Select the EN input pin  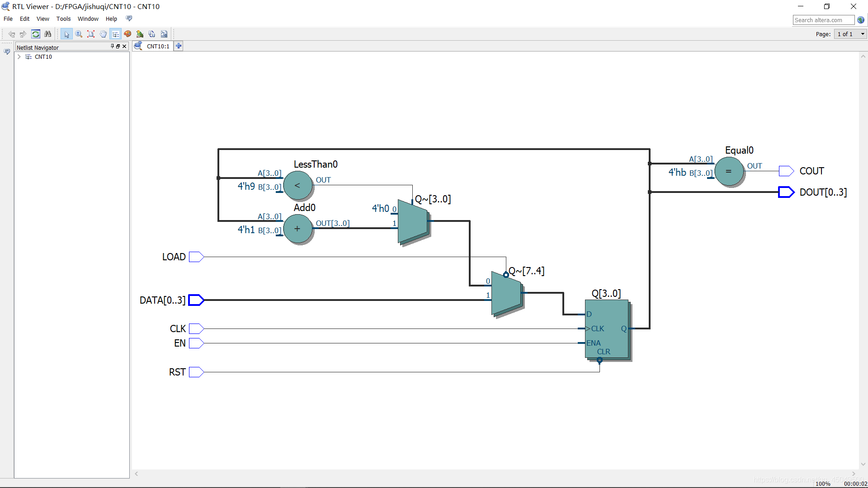click(x=197, y=343)
